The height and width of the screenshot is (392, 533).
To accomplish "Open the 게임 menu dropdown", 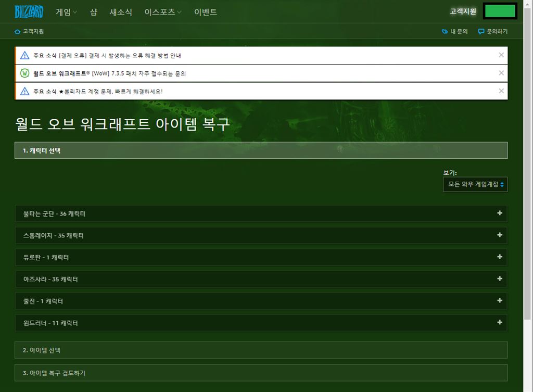I will tap(66, 12).
